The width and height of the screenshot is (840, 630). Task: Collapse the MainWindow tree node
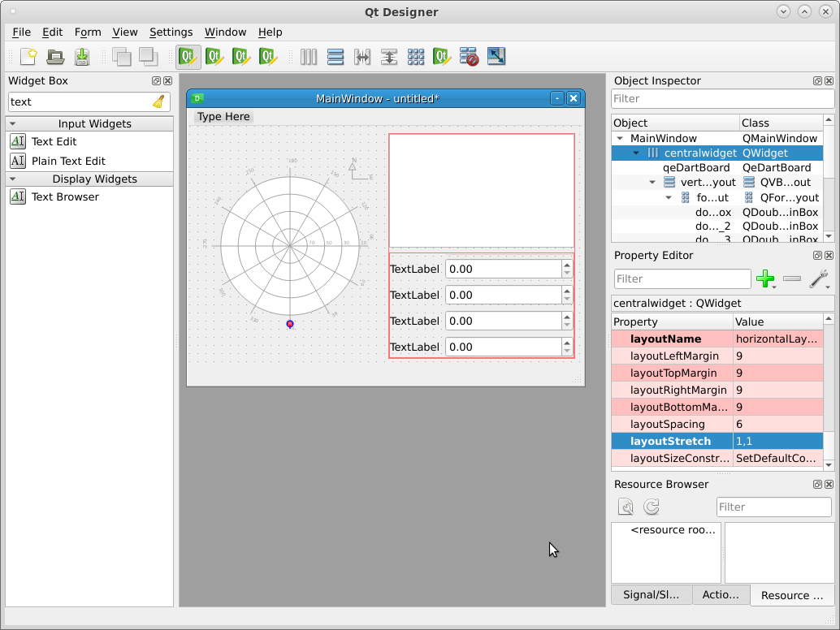click(620, 139)
